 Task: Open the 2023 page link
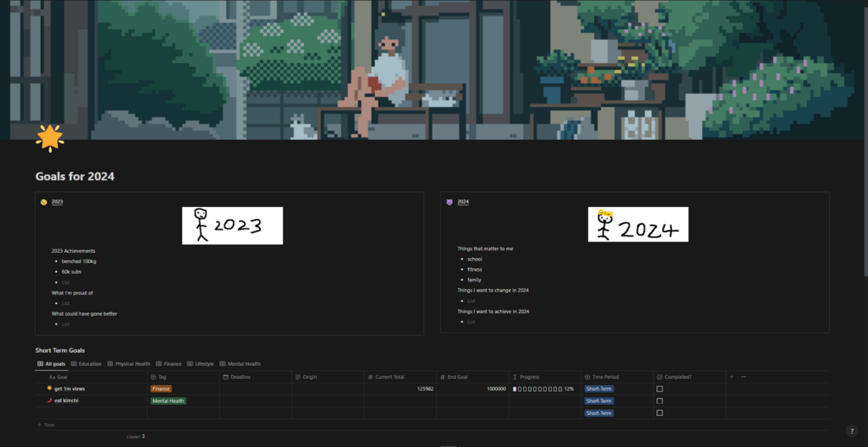click(57, 202)
